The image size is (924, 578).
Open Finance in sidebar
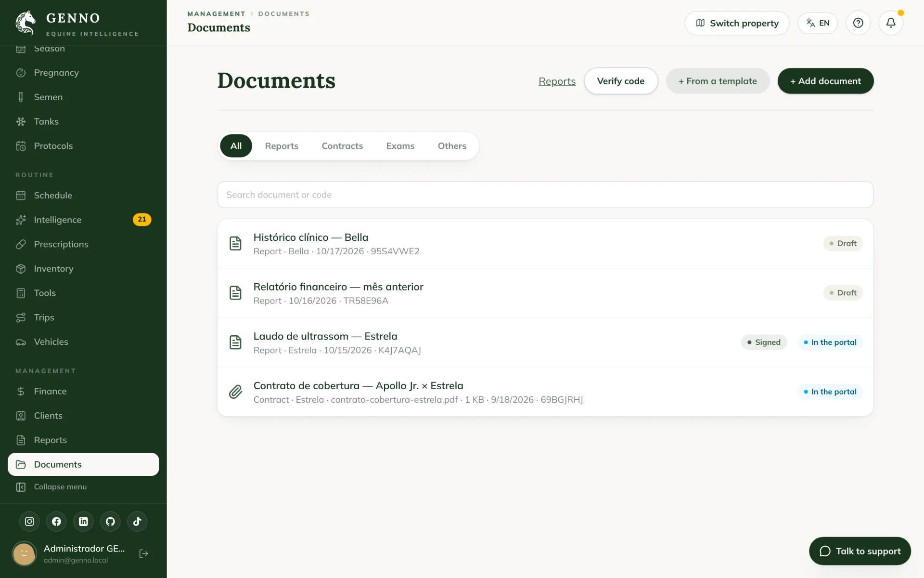pyautogui.click(x=83, y=391)
